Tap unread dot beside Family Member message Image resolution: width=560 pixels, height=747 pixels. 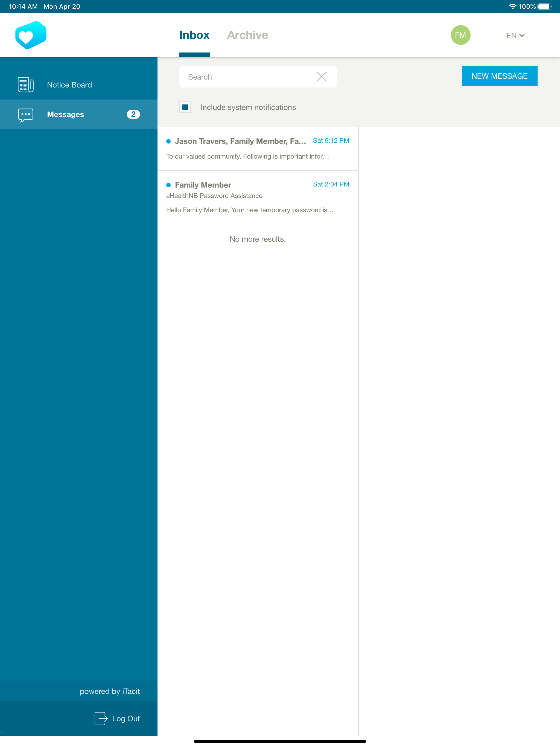[x=168, y=185]
